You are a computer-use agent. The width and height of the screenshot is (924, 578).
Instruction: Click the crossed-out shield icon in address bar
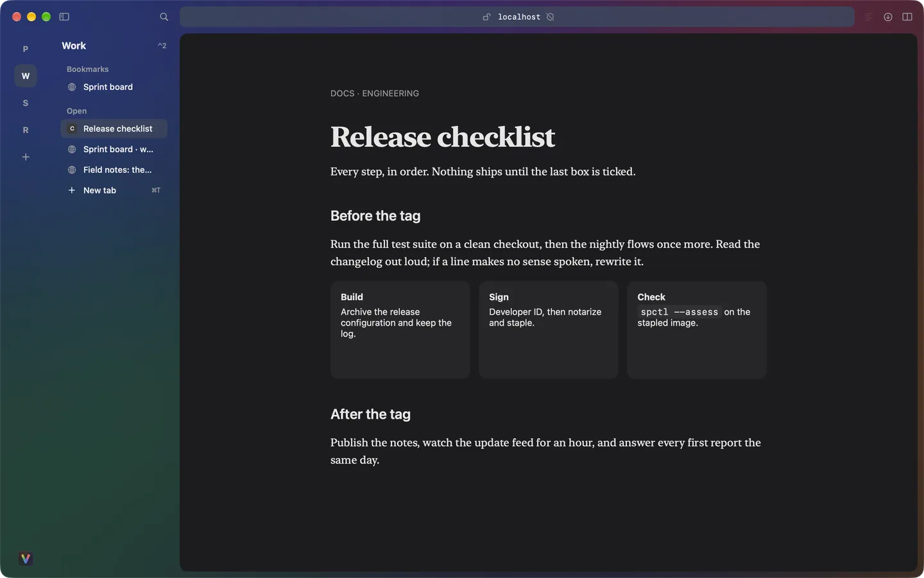[x=551, y=17]
